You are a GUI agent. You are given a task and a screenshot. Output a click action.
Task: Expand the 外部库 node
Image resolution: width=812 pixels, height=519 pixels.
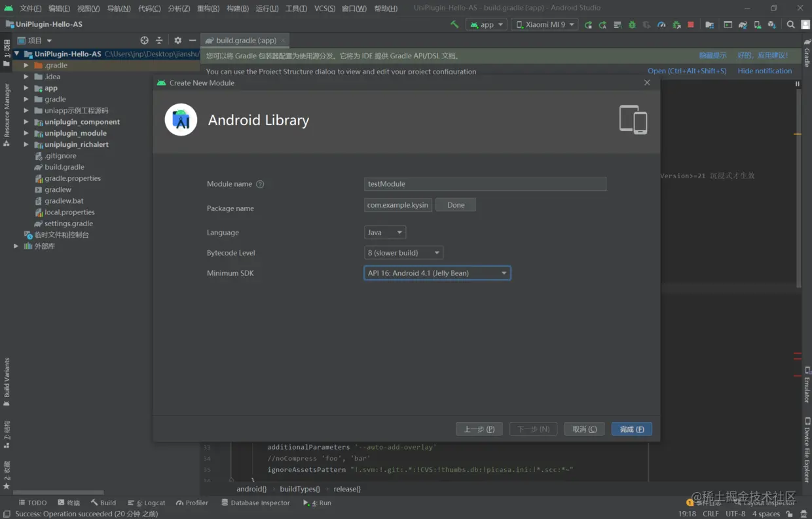[x=16, y=246]
